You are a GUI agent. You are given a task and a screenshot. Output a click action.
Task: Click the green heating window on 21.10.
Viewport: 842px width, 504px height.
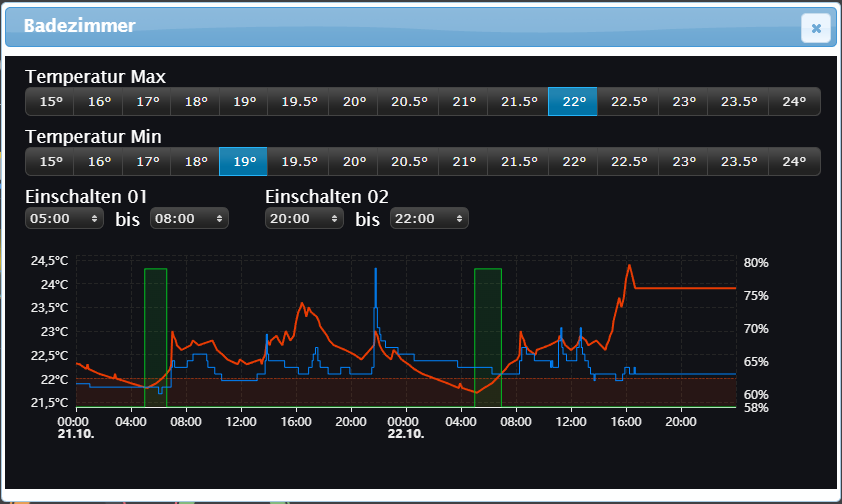click(156, 337)
